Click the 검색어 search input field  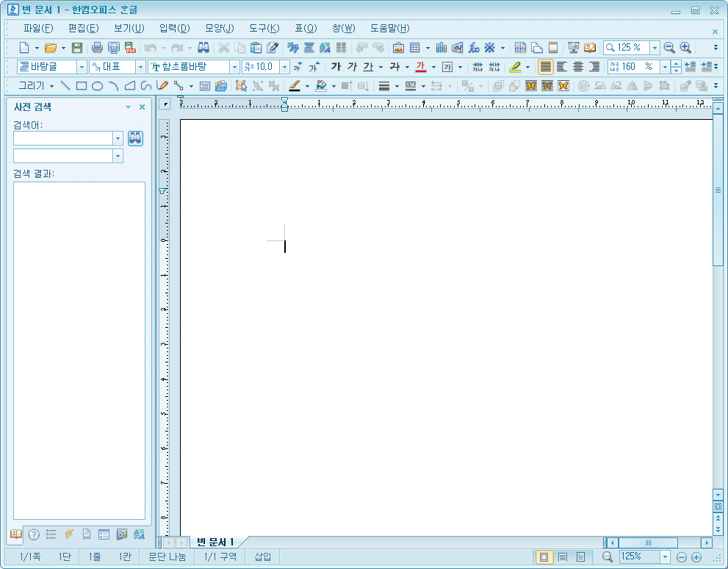pyautogui.click(x=62, y=138)
